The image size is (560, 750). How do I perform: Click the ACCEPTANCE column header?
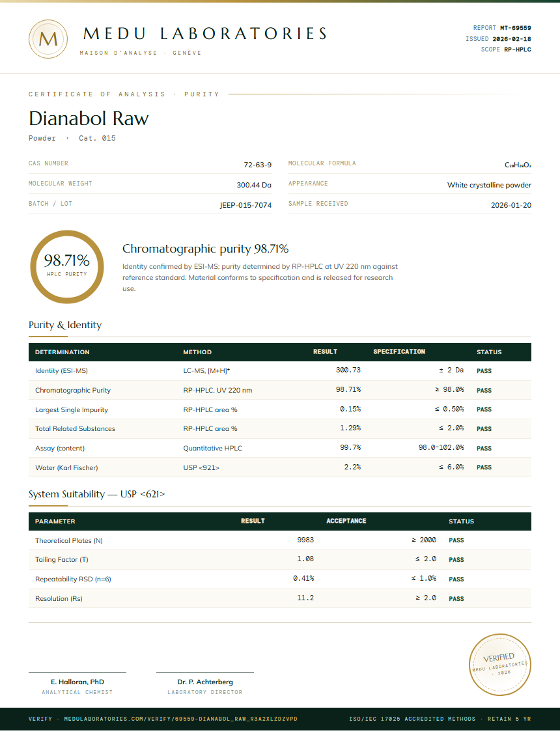coord(346,521)
